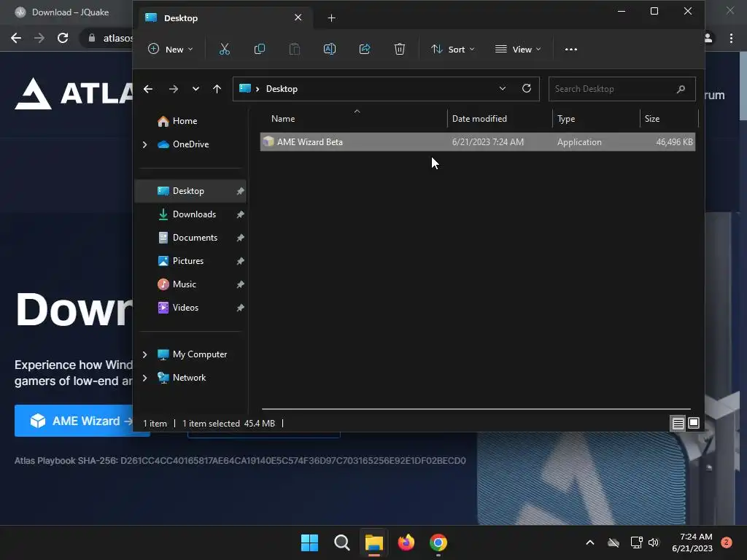Expand the OneDrive tree node
The width and height of the screenshot is (747, 560).
[x=145, y=144]
